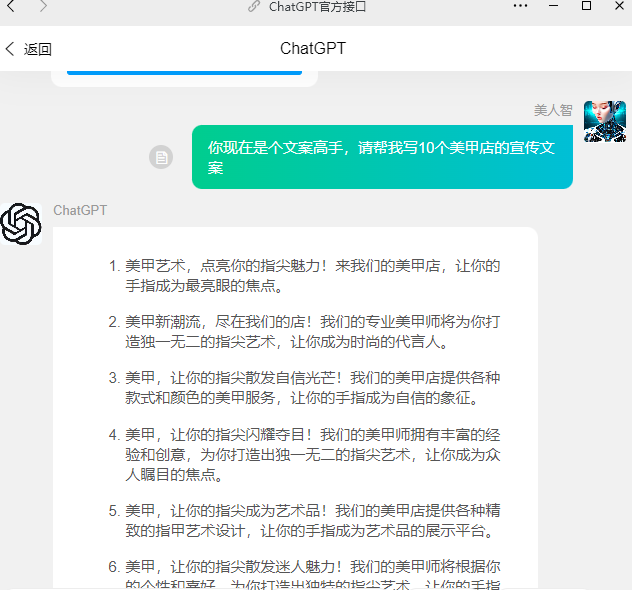Click the 返回 back button

(x=28, y=49)
